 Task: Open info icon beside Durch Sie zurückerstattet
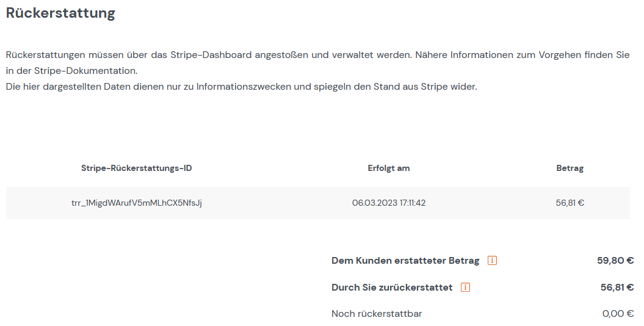pyautogui.click(x=465, y=287)
